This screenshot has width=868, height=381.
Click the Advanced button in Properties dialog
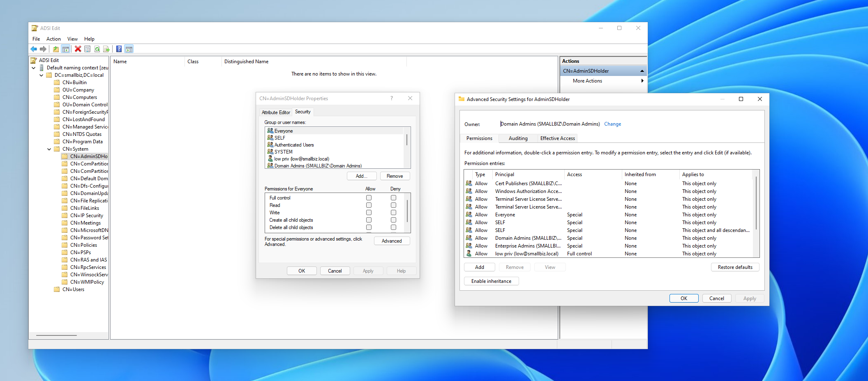(392, 241)
